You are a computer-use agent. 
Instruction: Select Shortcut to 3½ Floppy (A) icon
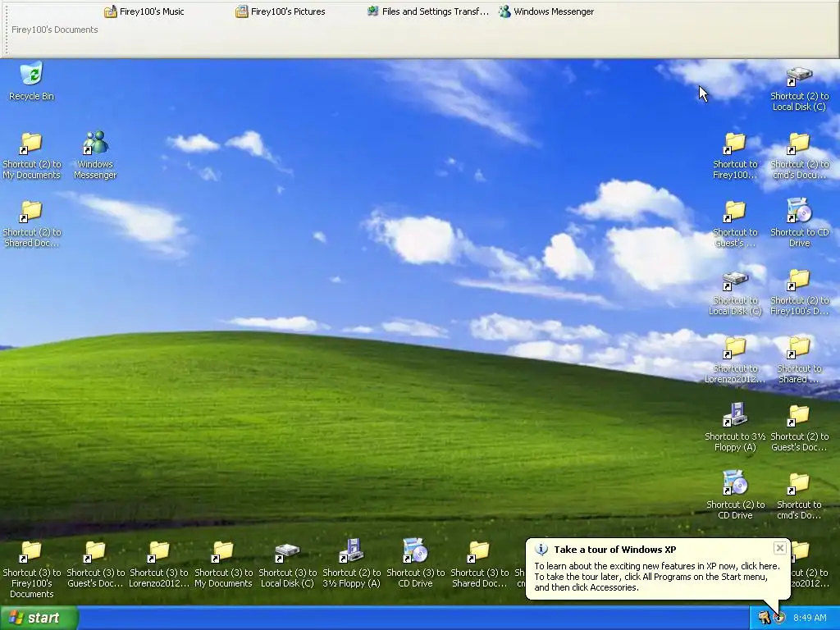735,427
